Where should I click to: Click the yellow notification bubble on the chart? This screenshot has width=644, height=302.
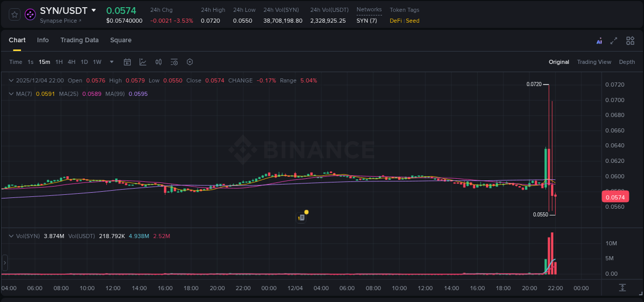(306, 212)
